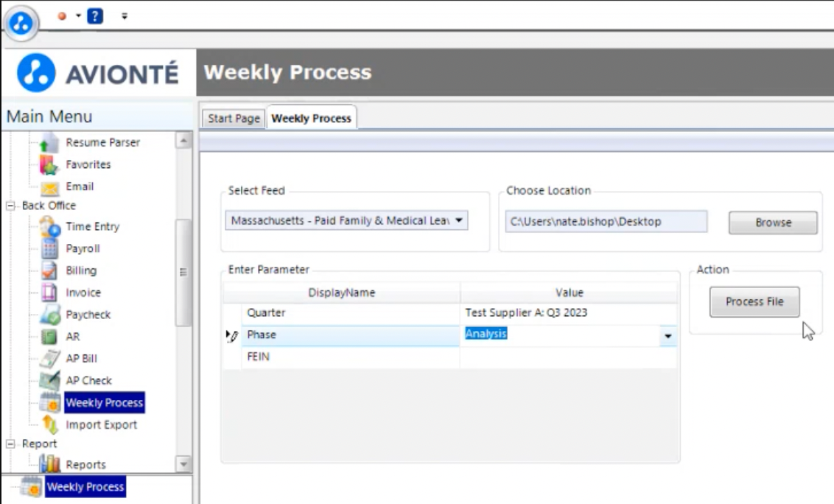Image resolution: width=834 pixels, height=504 pixels.
Task: Click the red record dot icon
Action: 62,16
